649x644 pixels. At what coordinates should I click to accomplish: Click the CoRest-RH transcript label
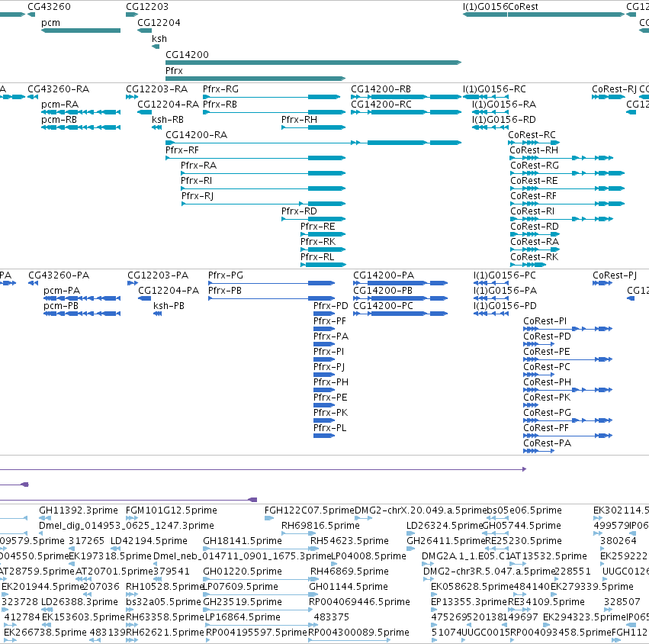(x=534, y=150)
